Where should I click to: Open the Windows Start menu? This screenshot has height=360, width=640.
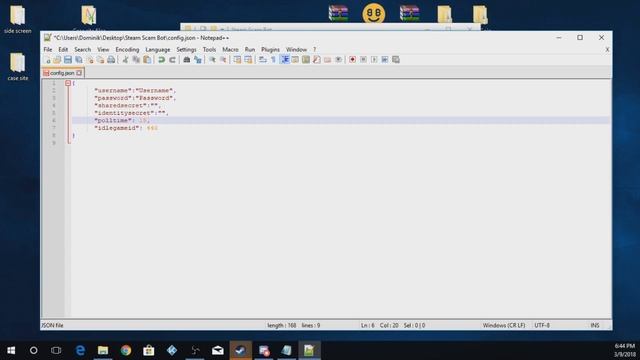11,350
